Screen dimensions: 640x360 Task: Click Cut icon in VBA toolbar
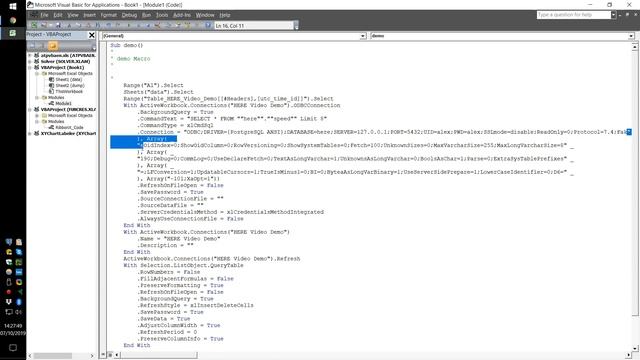click(x=70, y=25)
